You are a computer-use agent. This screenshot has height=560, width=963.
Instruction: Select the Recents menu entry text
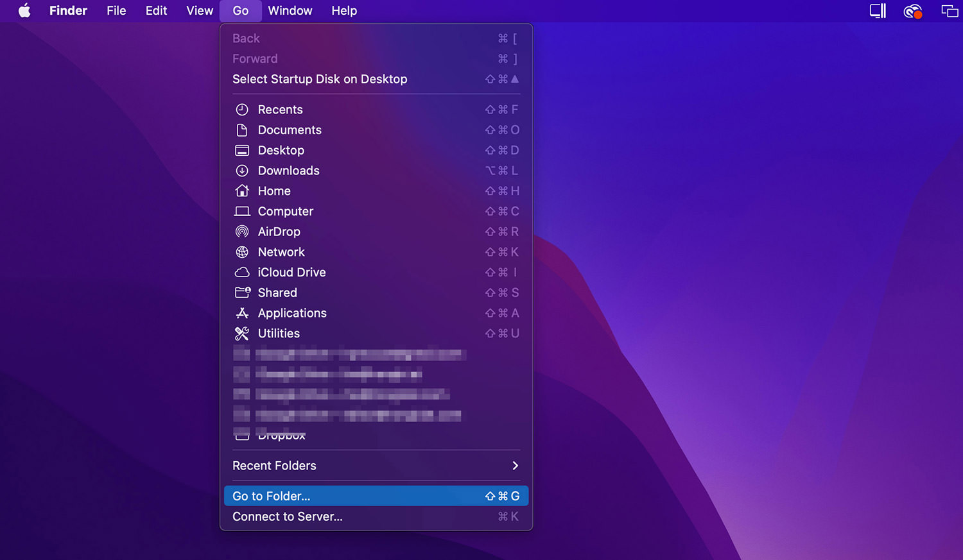[280, 110]
